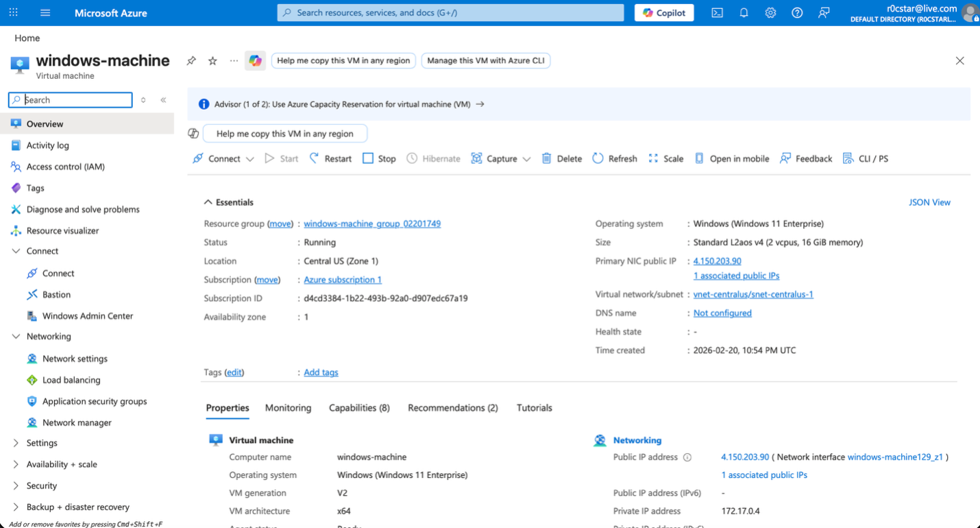The image size is (980, 528).
Task: Collapse the Essentials section
Action: pyautogui.click(x=208, y=202)
